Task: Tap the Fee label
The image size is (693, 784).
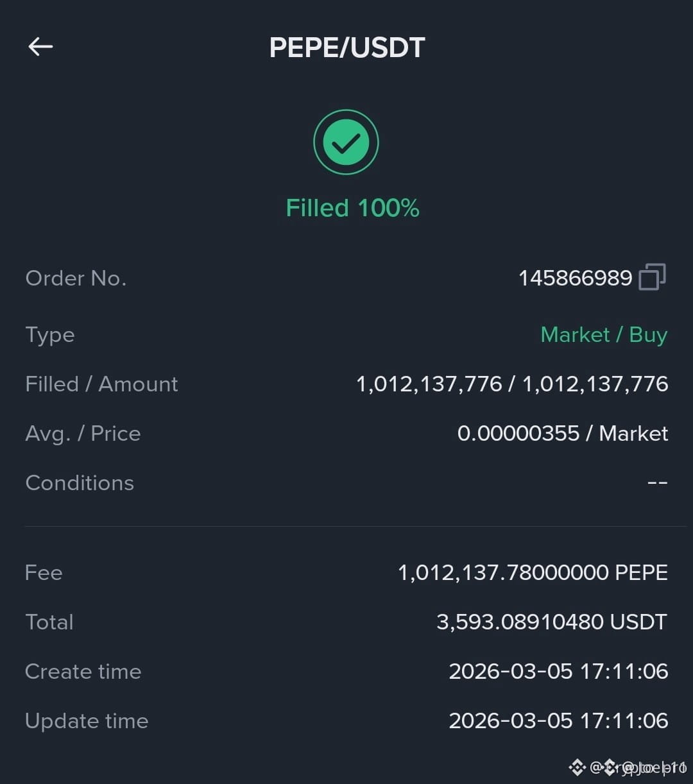Action: (44, 572)
